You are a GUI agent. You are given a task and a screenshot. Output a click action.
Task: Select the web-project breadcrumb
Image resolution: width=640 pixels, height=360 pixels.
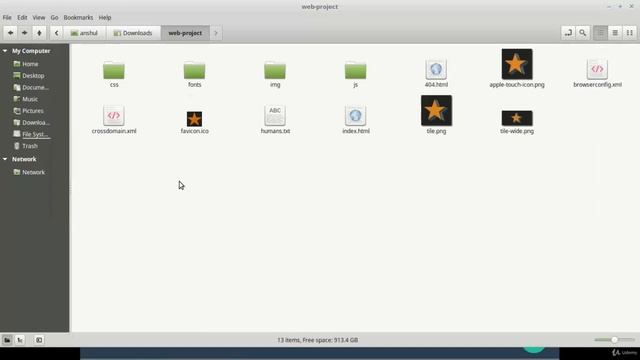pos(185,33)
